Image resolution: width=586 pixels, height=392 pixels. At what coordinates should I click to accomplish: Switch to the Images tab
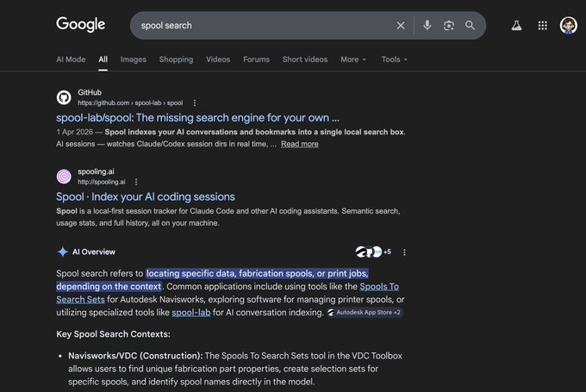coord(133,59)
